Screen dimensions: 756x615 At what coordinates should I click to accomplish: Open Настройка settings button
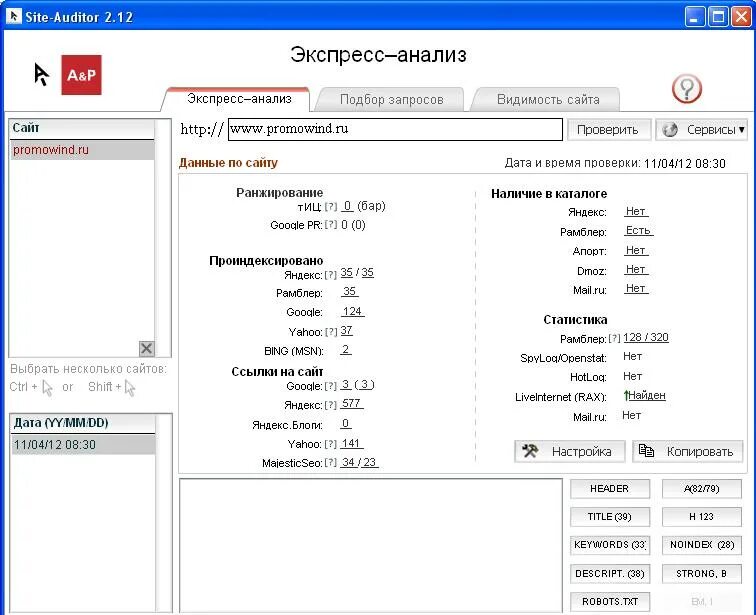click(x=570, y=452)
